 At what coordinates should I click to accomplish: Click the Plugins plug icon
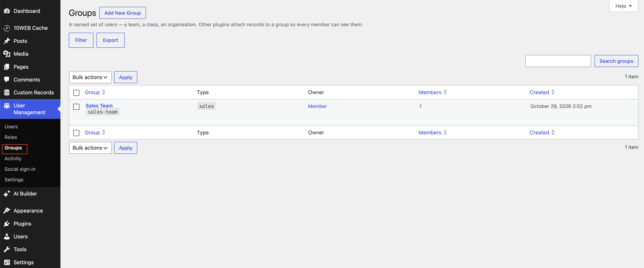pos(7,223)
